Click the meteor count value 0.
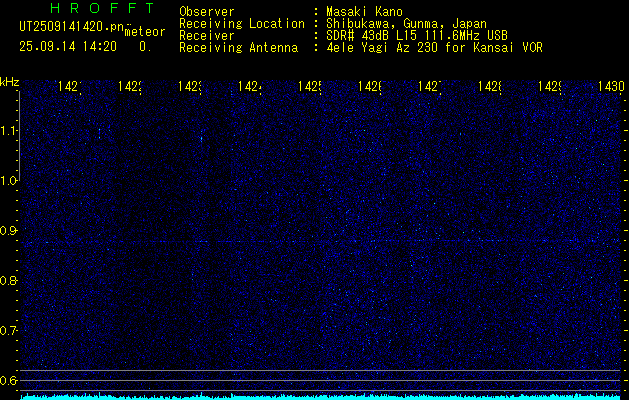Screen dimensions: 629x400 [x=145, y=47]
